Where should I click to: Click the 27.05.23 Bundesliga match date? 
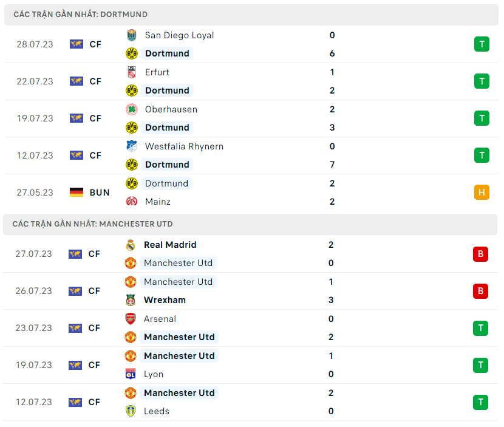35,193
